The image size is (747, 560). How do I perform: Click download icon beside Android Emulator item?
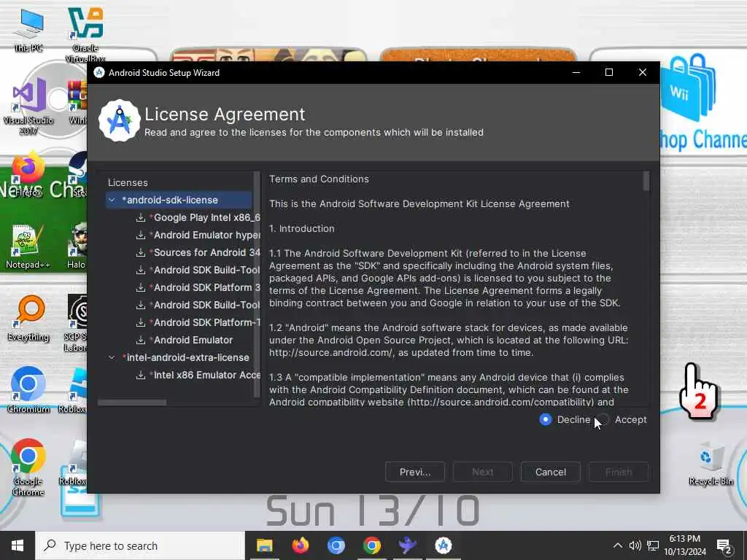click(141, 340)
